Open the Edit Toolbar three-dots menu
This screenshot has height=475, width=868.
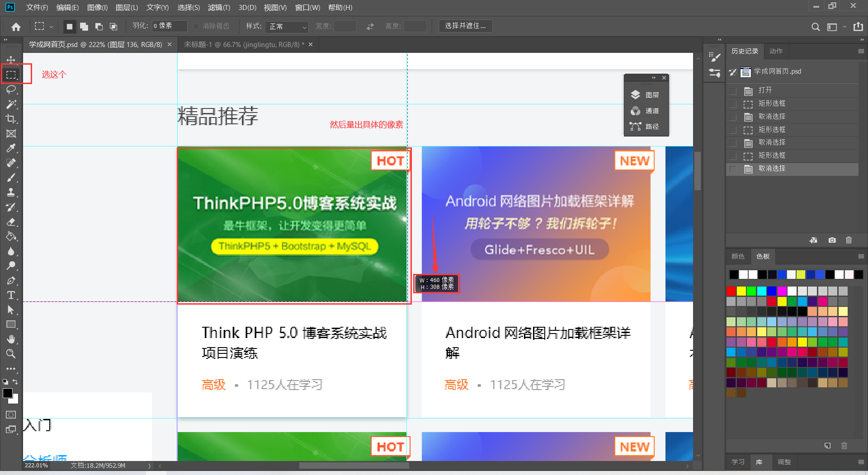click(x=11, y=369)
